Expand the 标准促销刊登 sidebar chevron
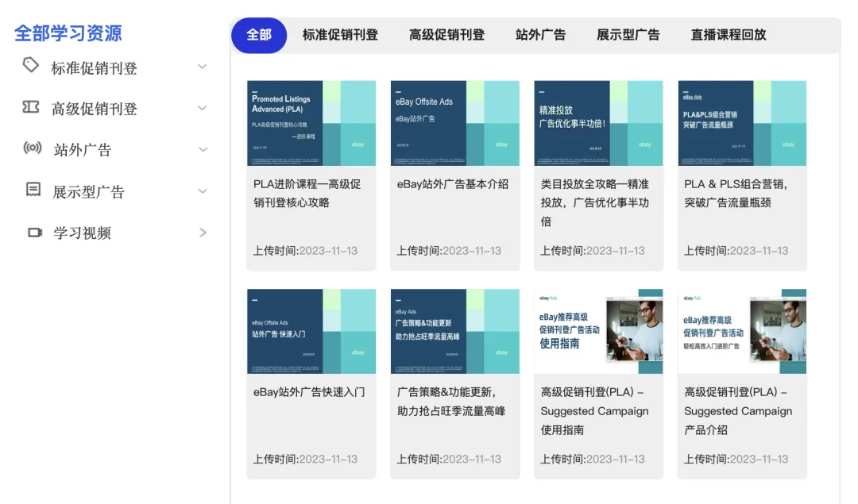 (x=203, y=67)
